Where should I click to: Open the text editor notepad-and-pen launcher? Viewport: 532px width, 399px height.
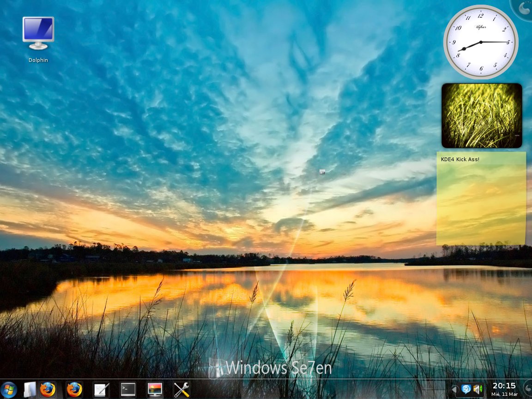101,390
